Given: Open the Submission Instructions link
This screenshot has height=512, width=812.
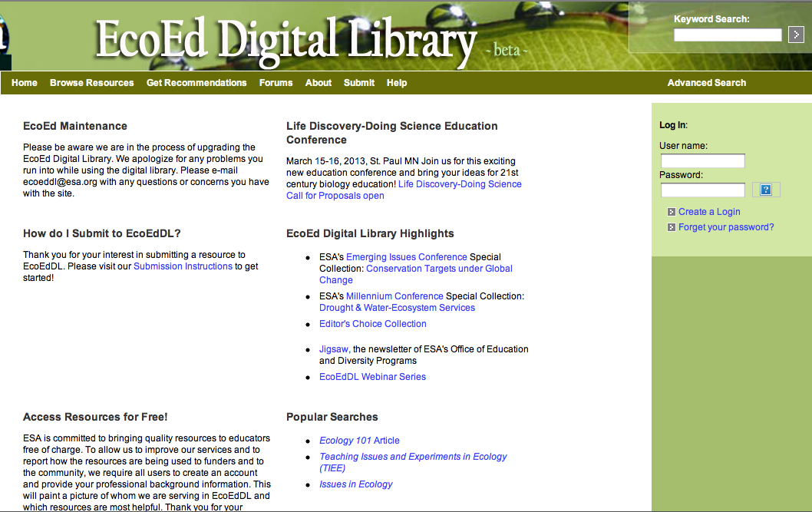Looking at the screenshot, I should tap(183, 266).
